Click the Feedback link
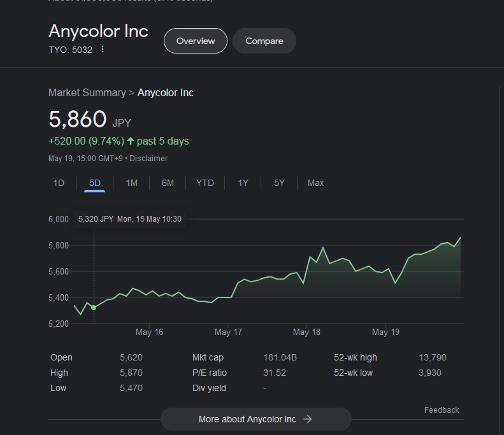Screen dimensions: 504x435 click(442, 410)
